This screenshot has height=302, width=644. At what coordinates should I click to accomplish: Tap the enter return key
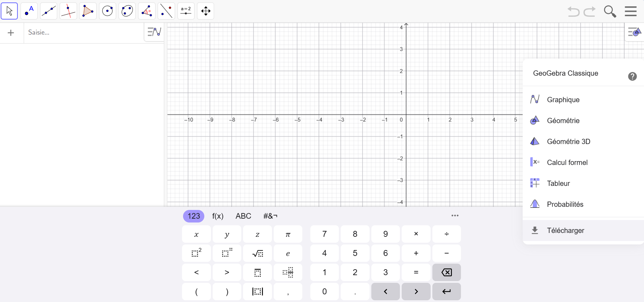click(447, 292)
